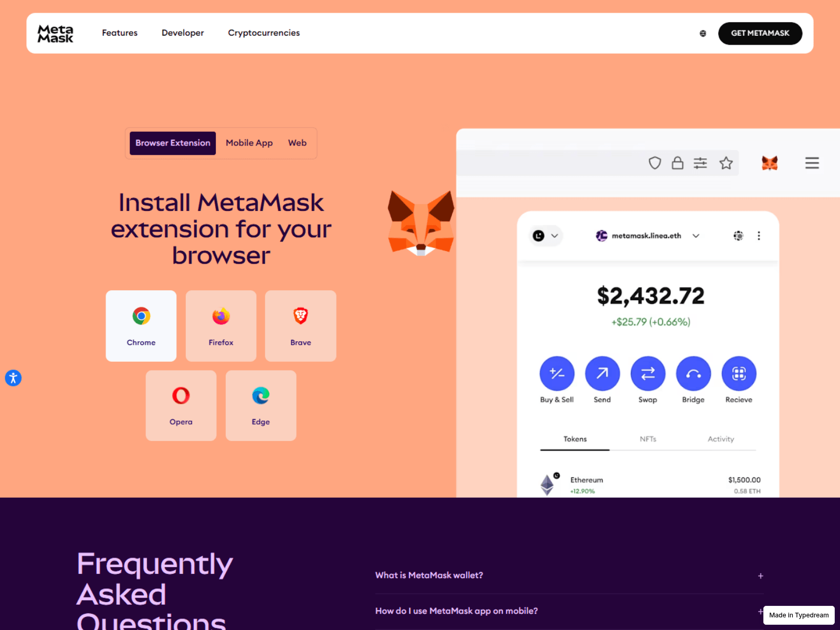Open the Developer nav menu

(183, 33)
